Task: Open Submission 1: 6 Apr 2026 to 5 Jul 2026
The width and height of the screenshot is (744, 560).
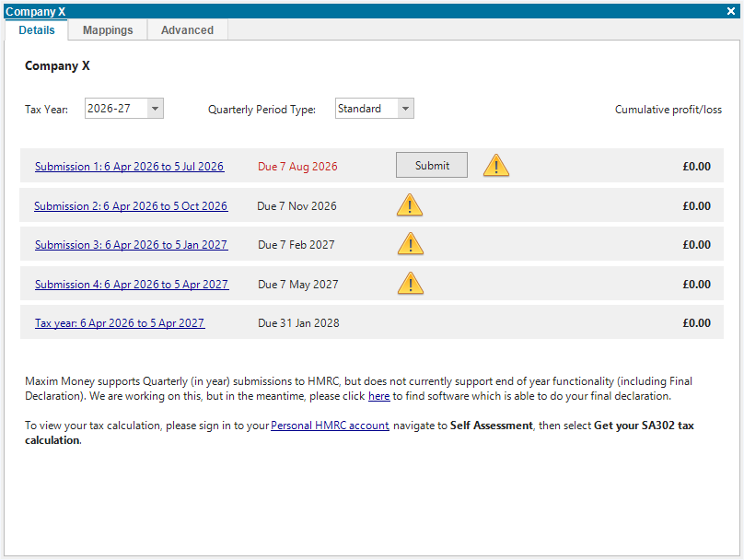Action: (130, 167)
